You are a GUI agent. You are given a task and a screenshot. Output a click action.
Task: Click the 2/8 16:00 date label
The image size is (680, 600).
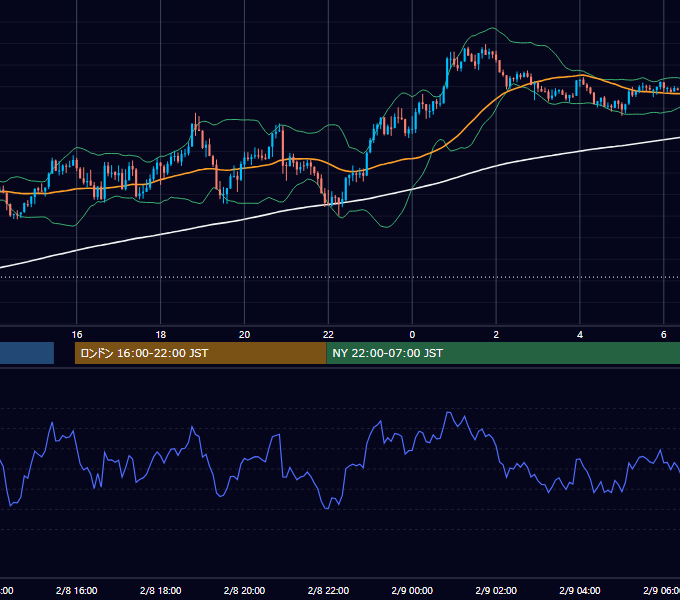tap(77, 590)
